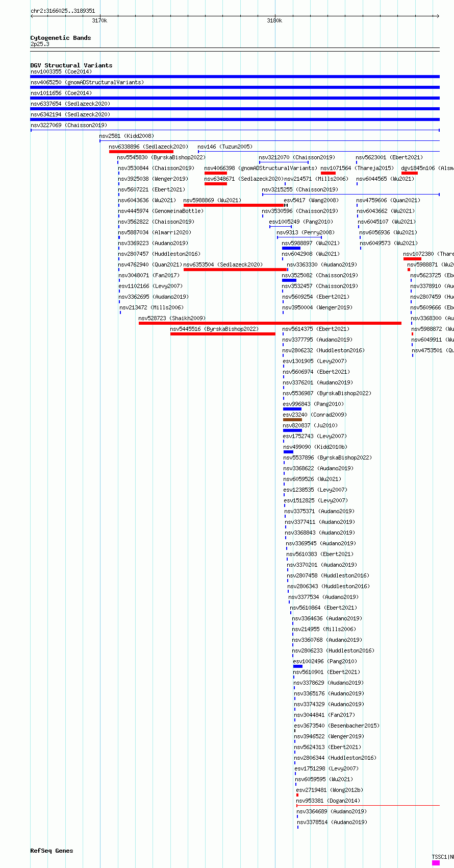Select nsv9313 (Perry2008) label
The image size is (454, 868).
(x=306, y=232)
